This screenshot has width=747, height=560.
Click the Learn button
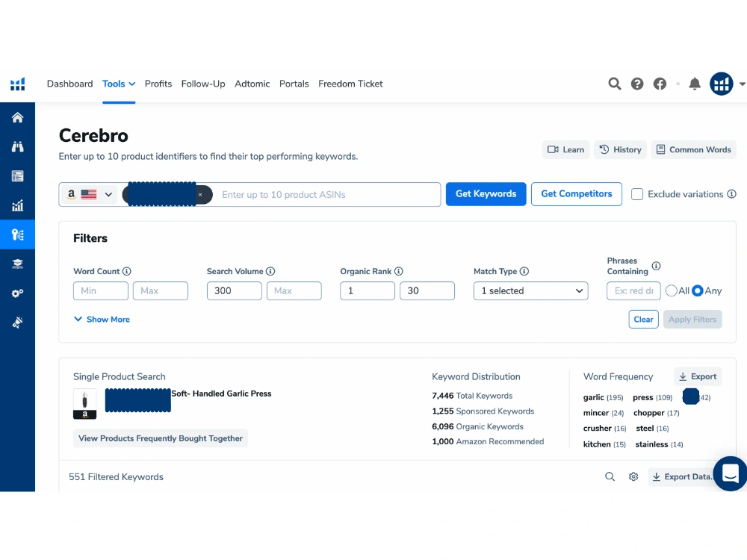coord(566,149)
